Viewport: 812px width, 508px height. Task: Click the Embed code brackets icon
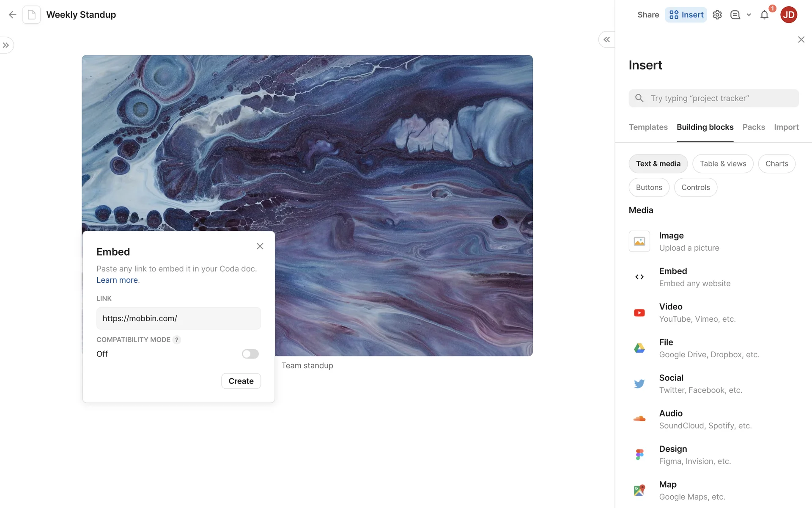tap(639, 277)
